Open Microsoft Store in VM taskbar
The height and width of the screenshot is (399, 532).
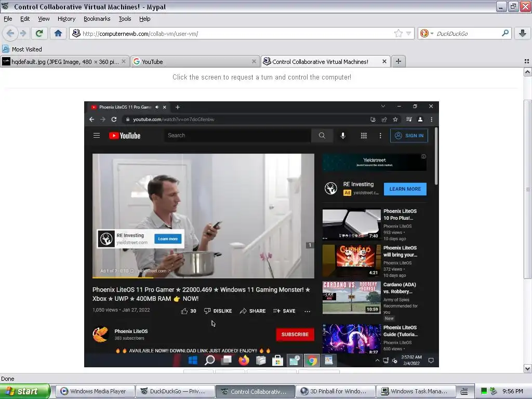point(277,360)
